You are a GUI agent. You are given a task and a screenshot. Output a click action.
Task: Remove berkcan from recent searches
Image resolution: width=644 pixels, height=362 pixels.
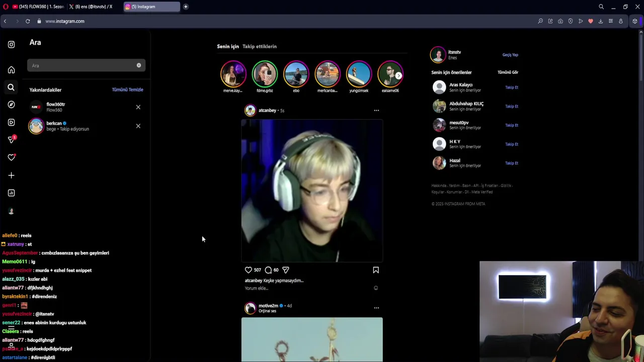[138, 126]
